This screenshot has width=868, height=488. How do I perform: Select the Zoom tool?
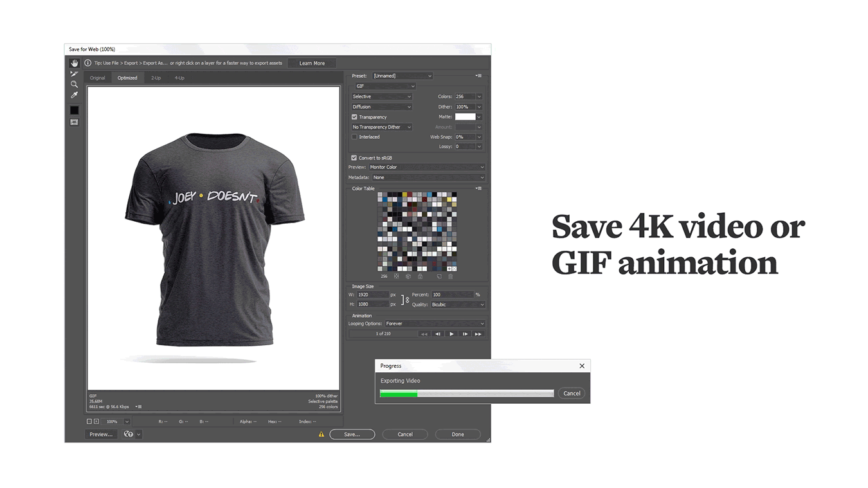point(75,84)
